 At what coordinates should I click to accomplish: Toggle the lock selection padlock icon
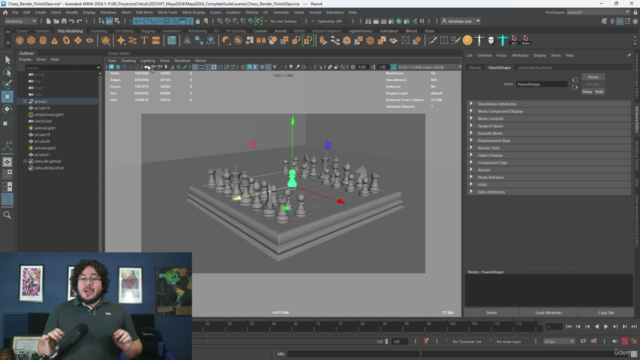(x=198, y=21)
